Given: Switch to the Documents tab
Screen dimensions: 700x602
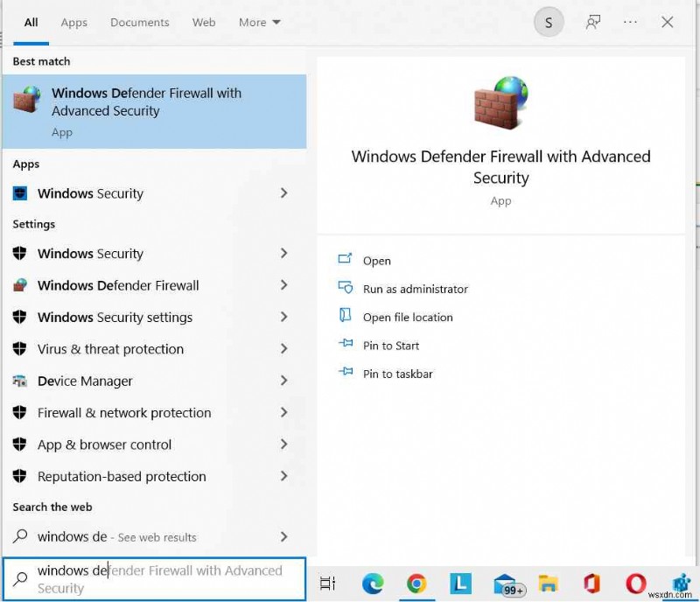Looking at the screenshot, I should [140, 23].
